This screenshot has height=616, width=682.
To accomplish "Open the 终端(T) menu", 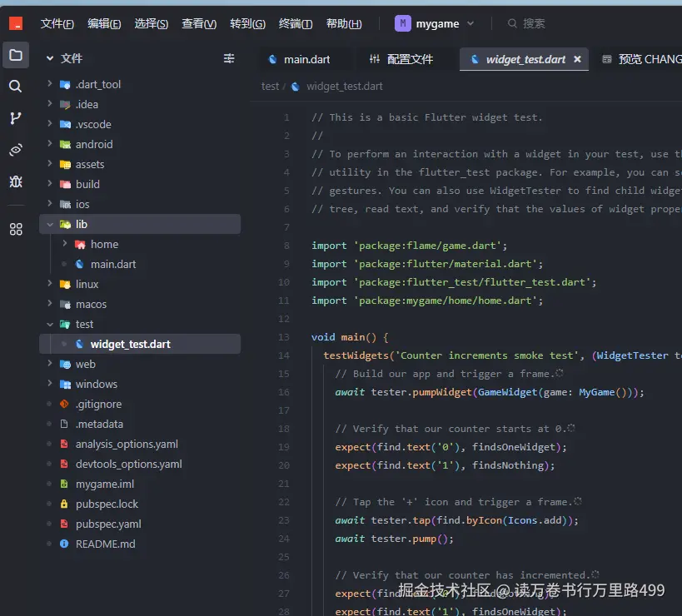I will pos(296,24).
